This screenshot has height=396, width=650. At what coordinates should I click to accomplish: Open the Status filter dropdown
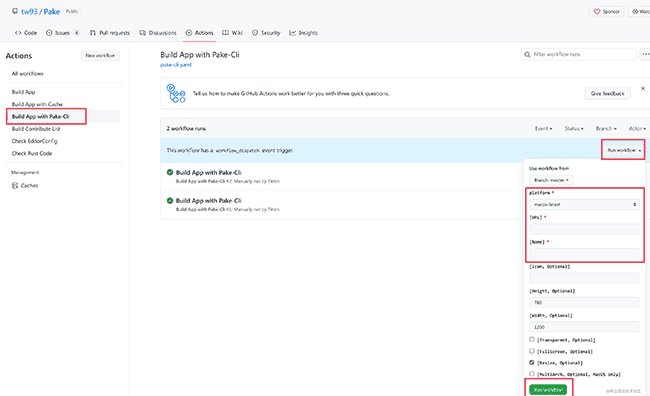(574, 129)
